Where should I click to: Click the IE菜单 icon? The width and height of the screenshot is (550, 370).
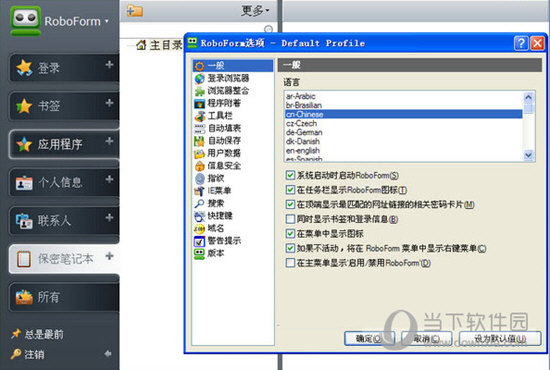pyautogui.click(x=199, y=191)
